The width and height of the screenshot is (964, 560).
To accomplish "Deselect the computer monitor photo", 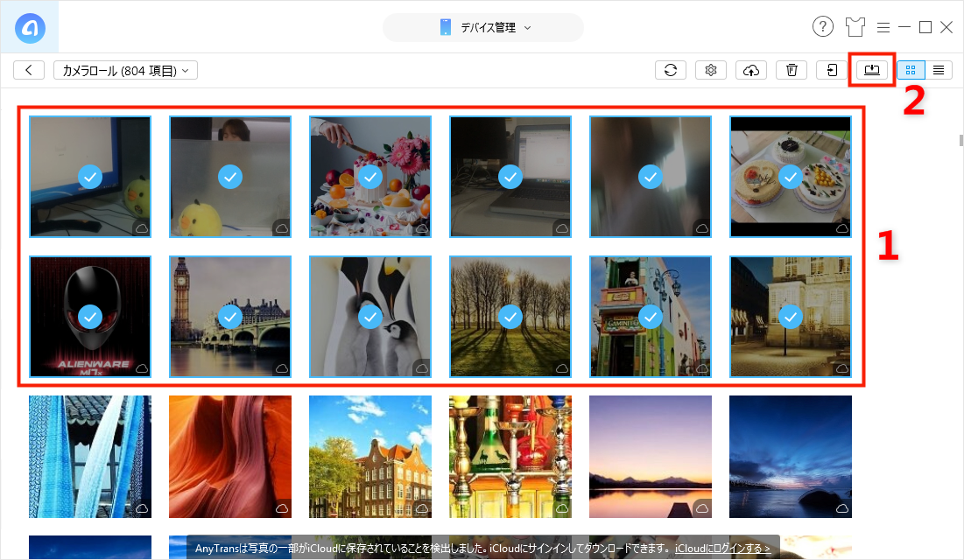I will click(x=90, y=177).
